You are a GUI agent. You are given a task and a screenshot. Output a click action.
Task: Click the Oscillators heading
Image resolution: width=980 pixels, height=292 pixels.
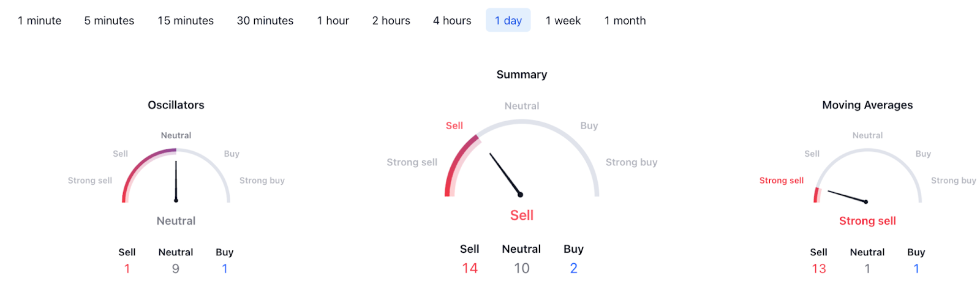176,105
